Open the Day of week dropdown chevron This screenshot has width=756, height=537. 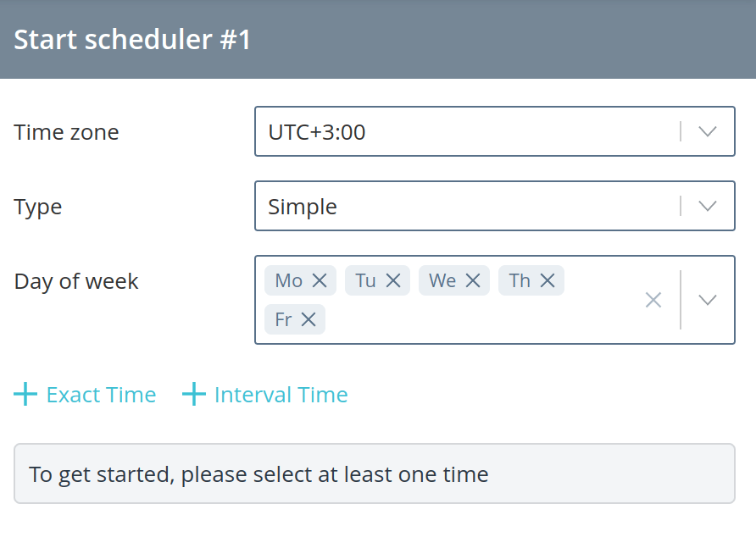click(708, 300)
